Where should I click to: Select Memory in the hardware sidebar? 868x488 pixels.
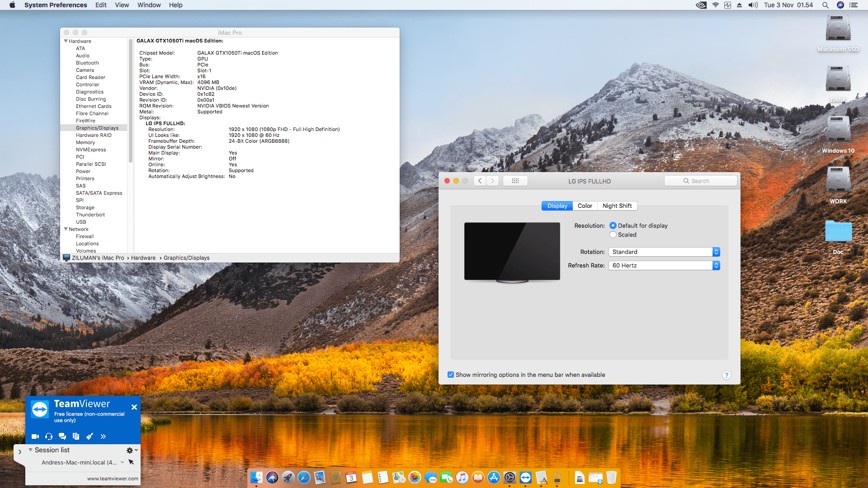pyautogui.click(x=85, y=142)
